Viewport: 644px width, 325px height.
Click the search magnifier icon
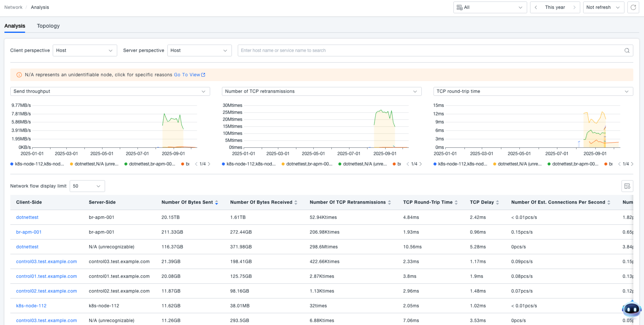pos(627,50)
